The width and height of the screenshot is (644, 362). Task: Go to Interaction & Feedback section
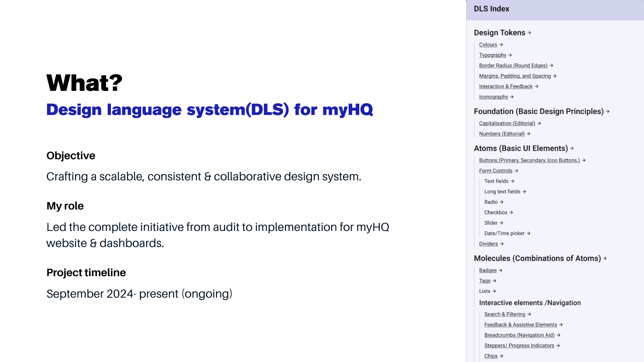tap(505, 86)
